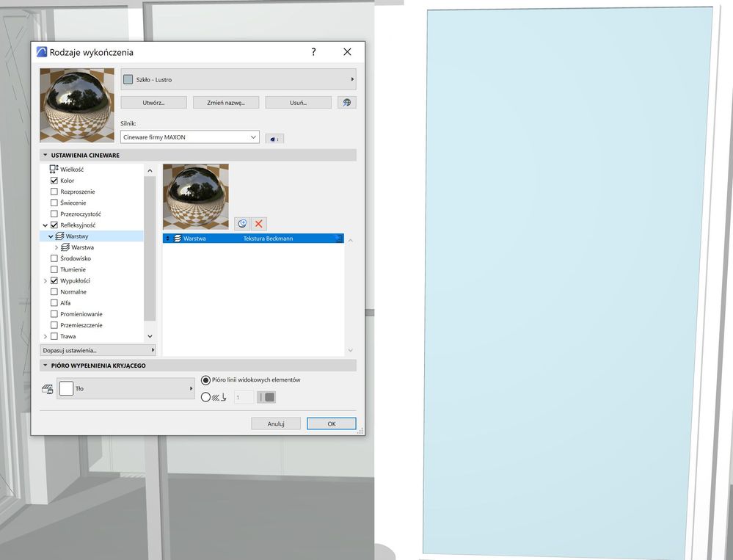This screenshot has height=560, width=733.
Task: Open the Szkło - Lustro surface selector
Action: [238, 79]
